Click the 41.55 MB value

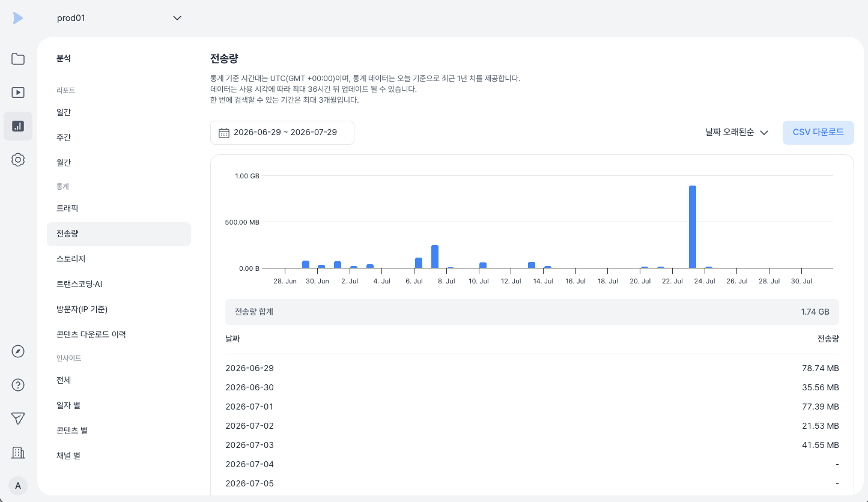coord(821,445)
